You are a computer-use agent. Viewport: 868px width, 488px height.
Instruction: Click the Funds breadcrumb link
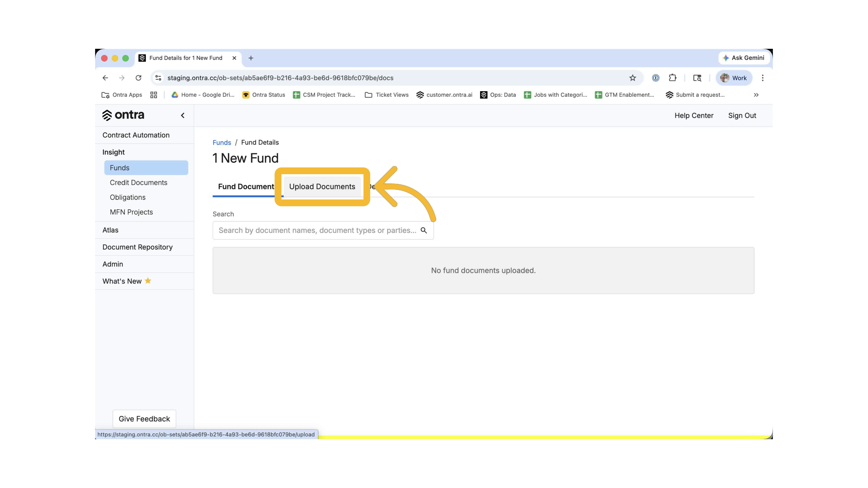[x=222, y=143]
